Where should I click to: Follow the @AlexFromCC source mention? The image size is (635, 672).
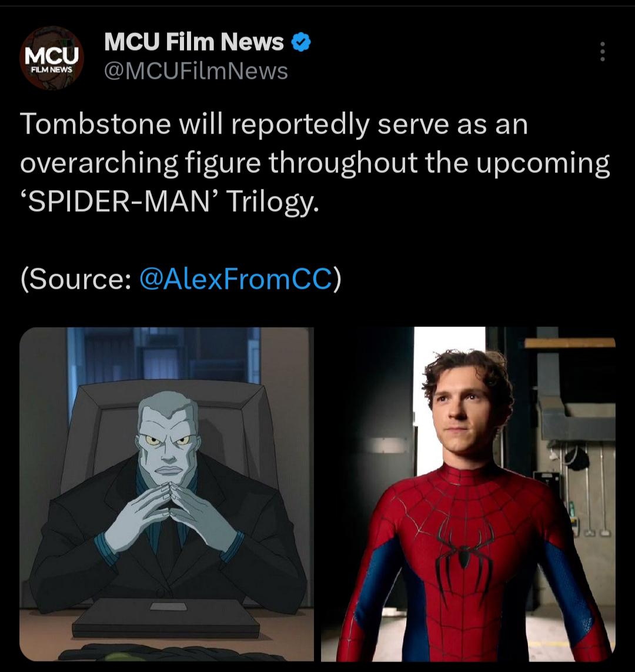point(236,279)
